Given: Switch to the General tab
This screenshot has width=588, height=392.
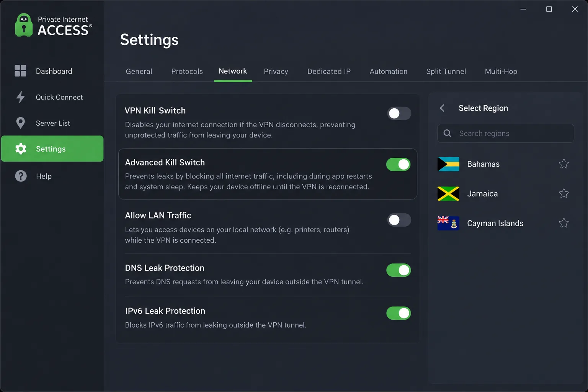Looking at the screenshot, I should click(139, 71).
